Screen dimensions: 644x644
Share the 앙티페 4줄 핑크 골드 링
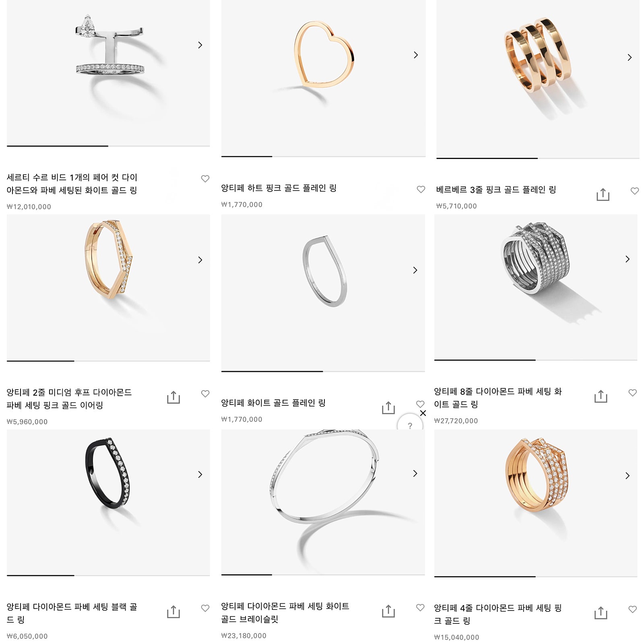601,613
